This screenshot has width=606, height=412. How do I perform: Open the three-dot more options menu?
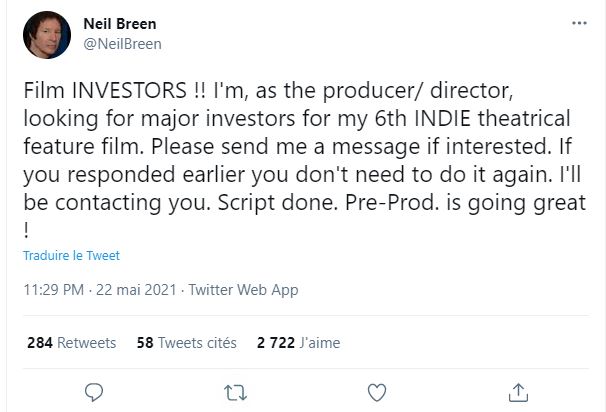tap(579, 23)
